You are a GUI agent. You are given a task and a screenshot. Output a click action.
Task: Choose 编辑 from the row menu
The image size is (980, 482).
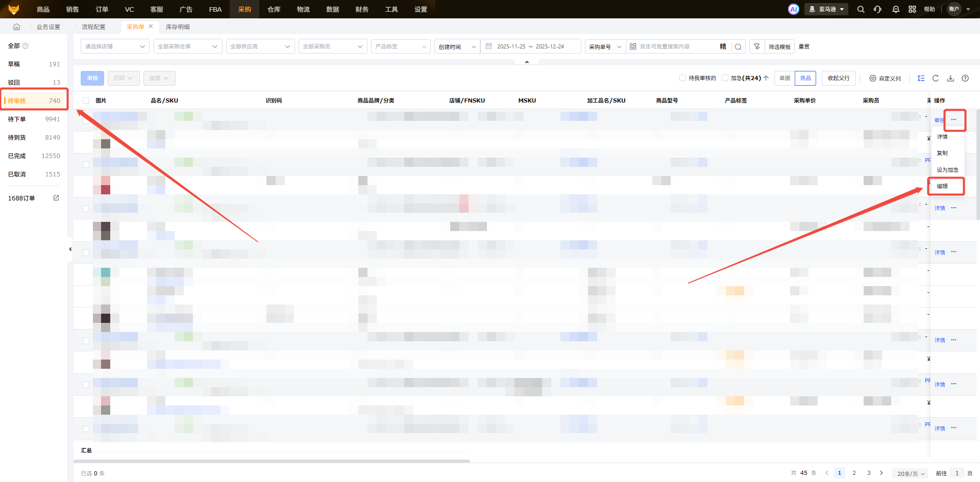(942, 186)
